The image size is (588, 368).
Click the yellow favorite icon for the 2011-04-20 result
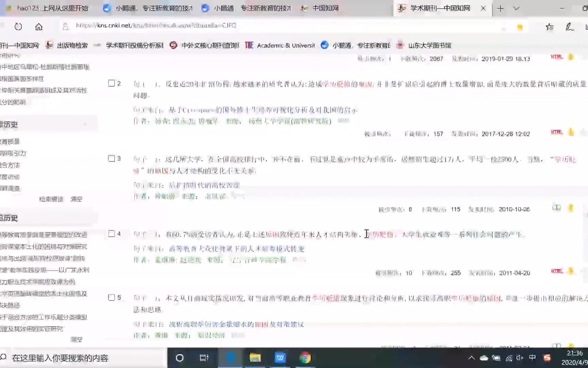pyautogui.click(x=571, y=271)
